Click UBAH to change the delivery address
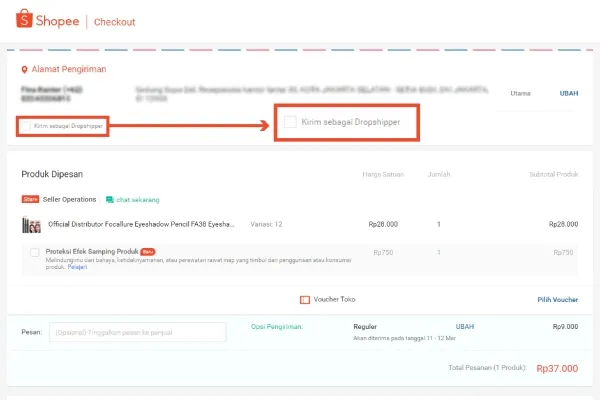This screenshot has height=400, width=600. coord(569,93)
